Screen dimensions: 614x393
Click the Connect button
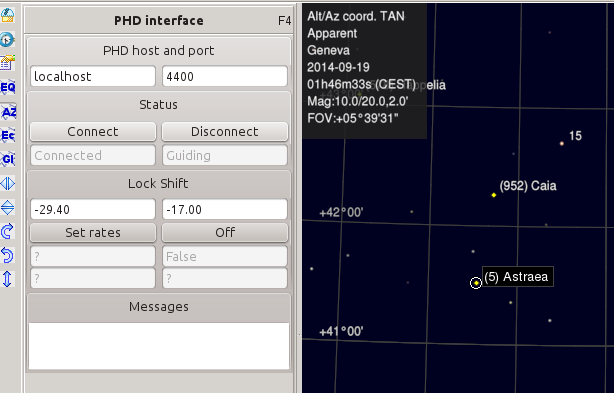93,132
